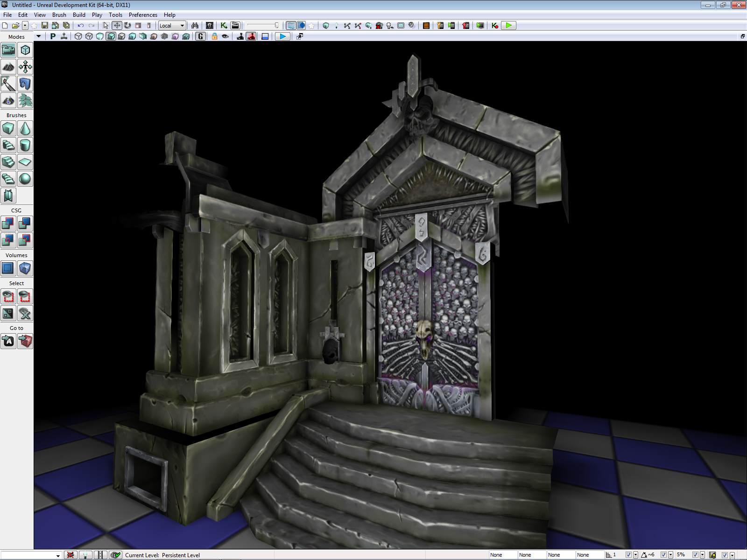Viewport: 747px width, 560px height.
Task: Click Current Level: Persistent Level text
Action: click(x=162, y=555)
